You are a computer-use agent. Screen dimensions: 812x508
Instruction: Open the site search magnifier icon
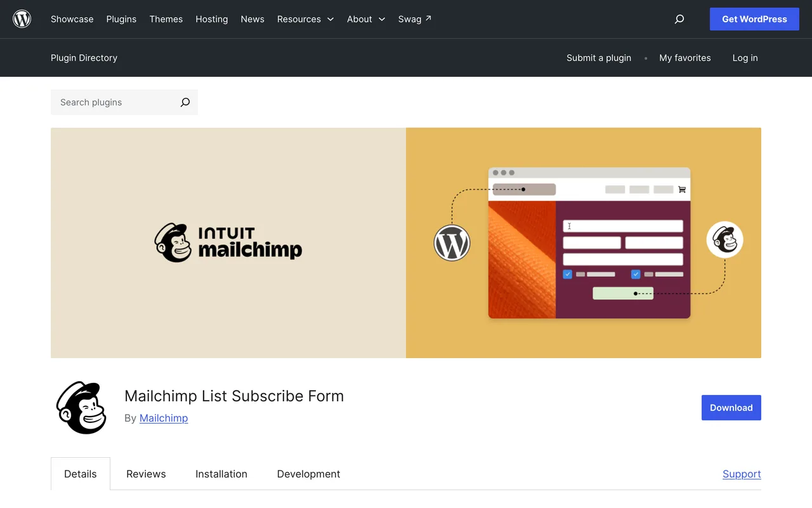coord(679,19)
